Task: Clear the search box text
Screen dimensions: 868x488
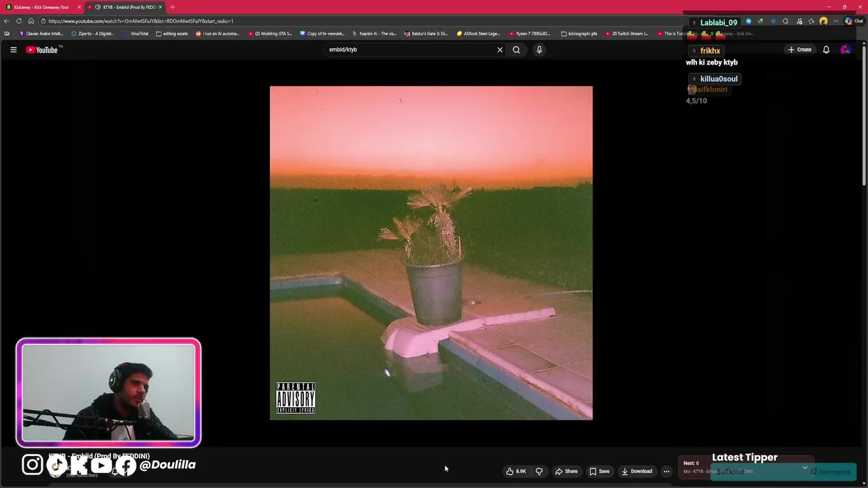Action: 500,49
